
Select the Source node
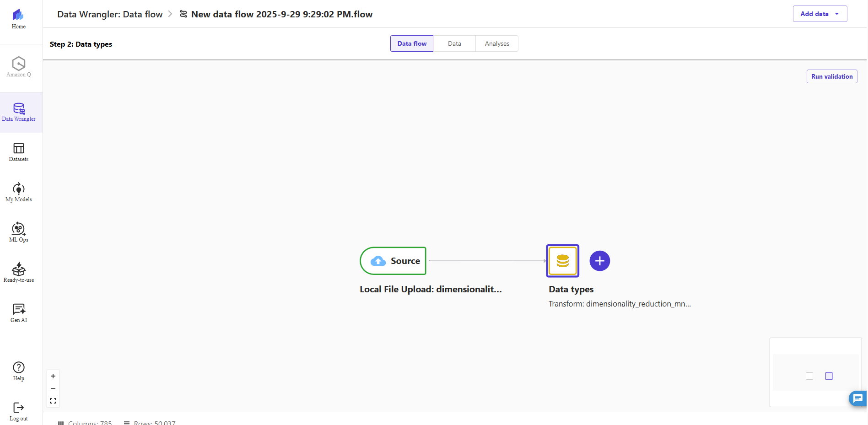(393, 261)
